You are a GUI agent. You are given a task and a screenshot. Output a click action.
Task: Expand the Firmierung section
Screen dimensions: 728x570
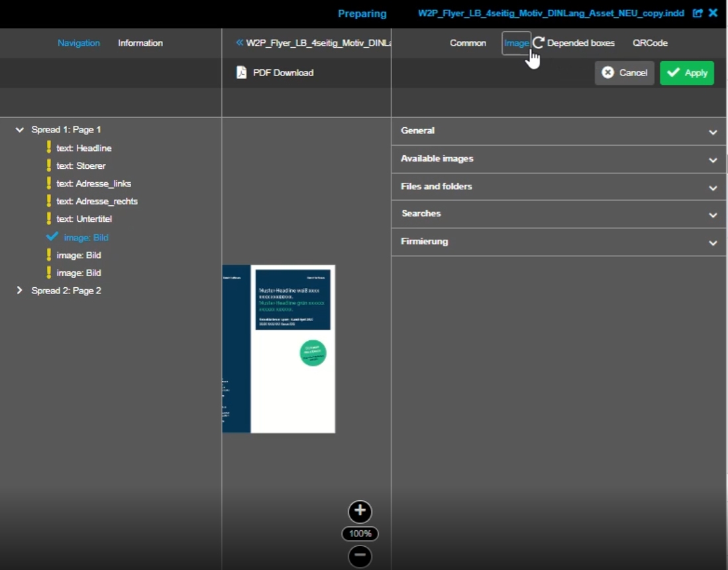click(713, 242)
